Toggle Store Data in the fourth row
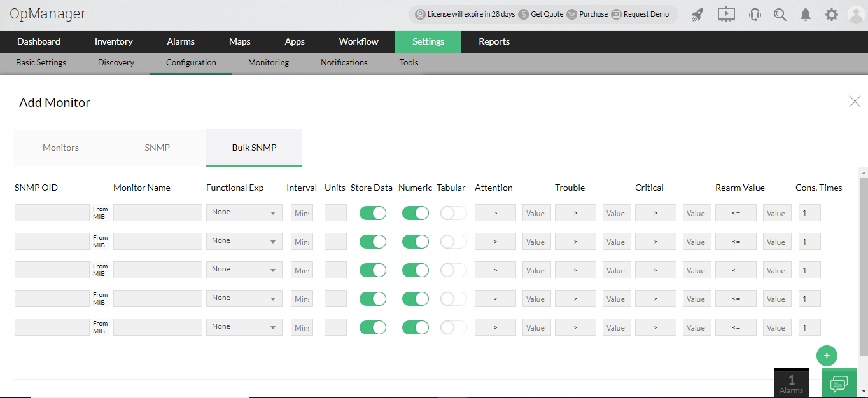Screen dimensions: 868x398 tap(373, 299)
